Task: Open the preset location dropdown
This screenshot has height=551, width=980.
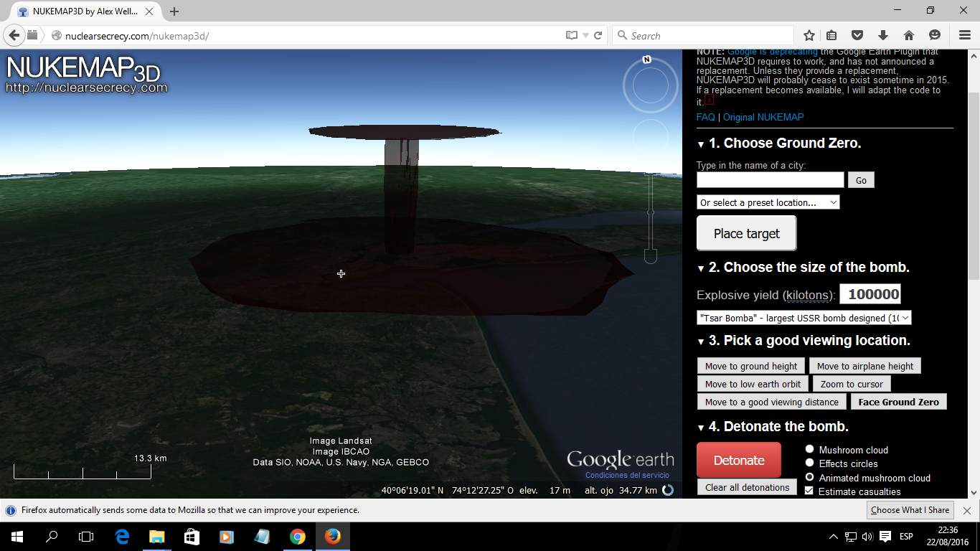Action: (x=768, y=202)
